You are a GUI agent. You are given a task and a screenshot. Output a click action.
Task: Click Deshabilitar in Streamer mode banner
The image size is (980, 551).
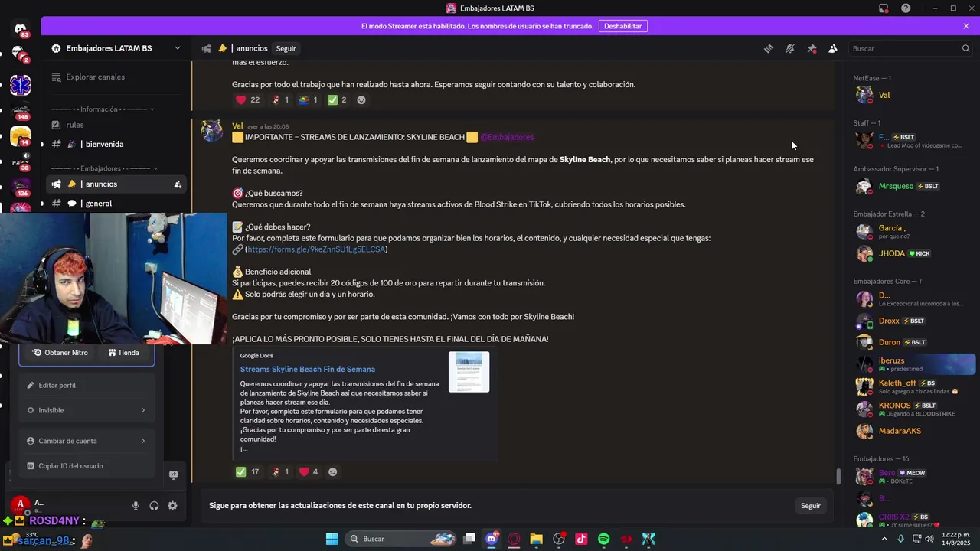pos(622,26)
